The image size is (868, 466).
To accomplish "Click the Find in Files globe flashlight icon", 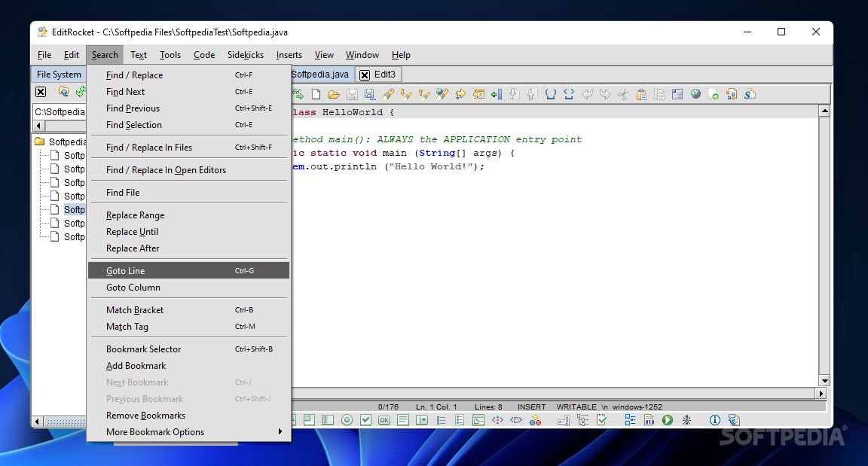I will [442, 95].
